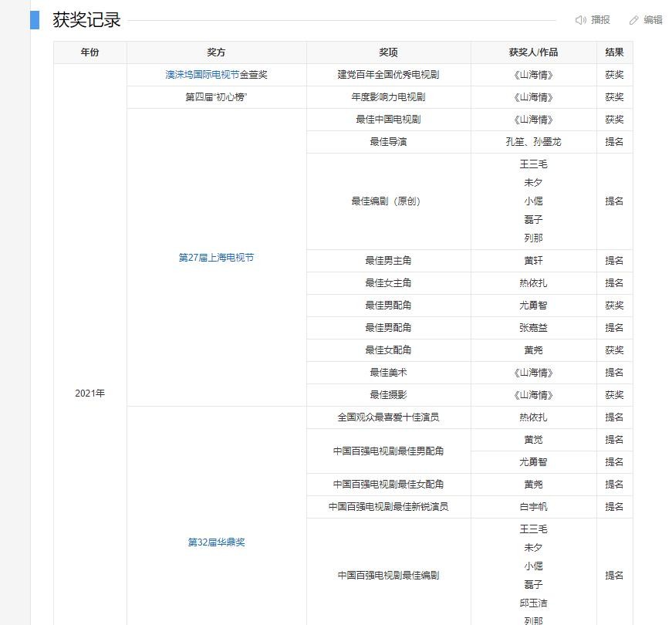Select the 奖方 column header
This screenshot has width=672, height=625.
pos(217,52)
